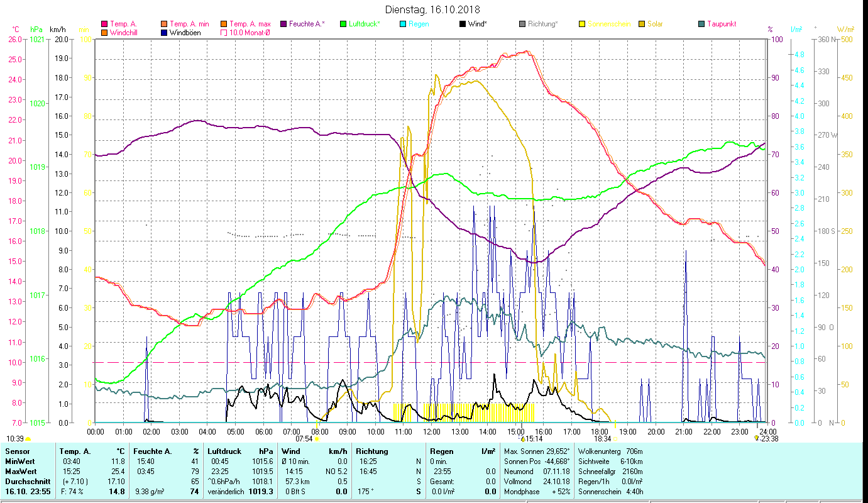Click the °C axis unit label
The height and width of the screenshot is (503, 868).
[x=16, y=30]
